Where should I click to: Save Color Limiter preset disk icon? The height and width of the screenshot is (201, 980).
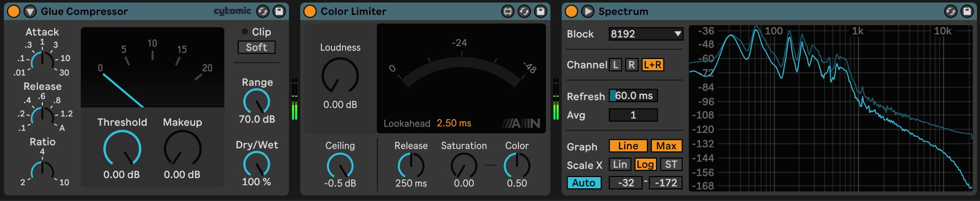click(541, 12)
